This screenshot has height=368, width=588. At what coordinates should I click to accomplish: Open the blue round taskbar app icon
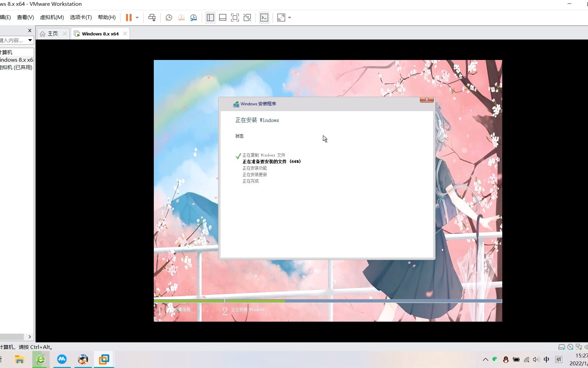[x=62, y=359]
